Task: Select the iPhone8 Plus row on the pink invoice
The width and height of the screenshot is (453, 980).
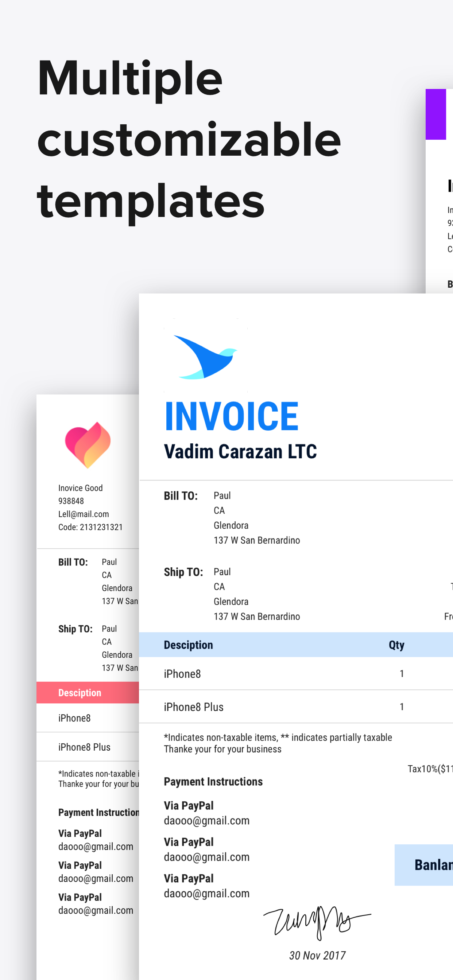Action: (x=88, y=747)
